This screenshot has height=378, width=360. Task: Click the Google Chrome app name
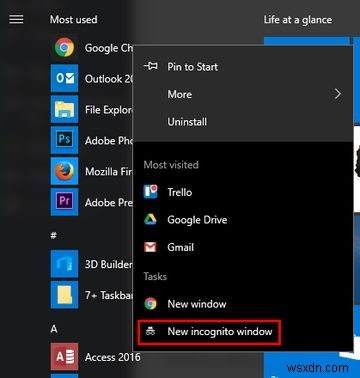[109, 48]
